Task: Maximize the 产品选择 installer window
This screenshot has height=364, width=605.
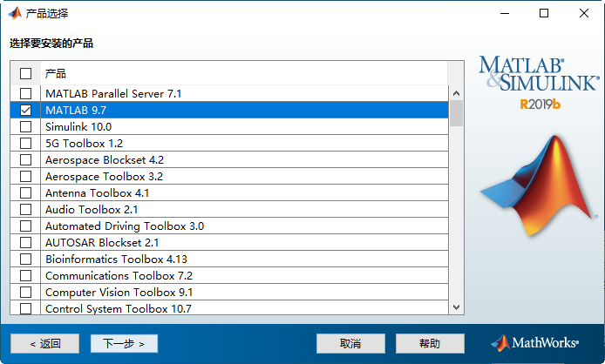Action: (544, 13)
